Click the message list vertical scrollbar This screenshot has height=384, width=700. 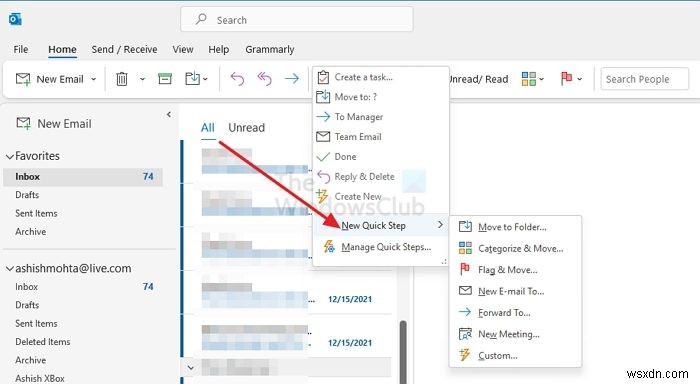click(403, 351)
